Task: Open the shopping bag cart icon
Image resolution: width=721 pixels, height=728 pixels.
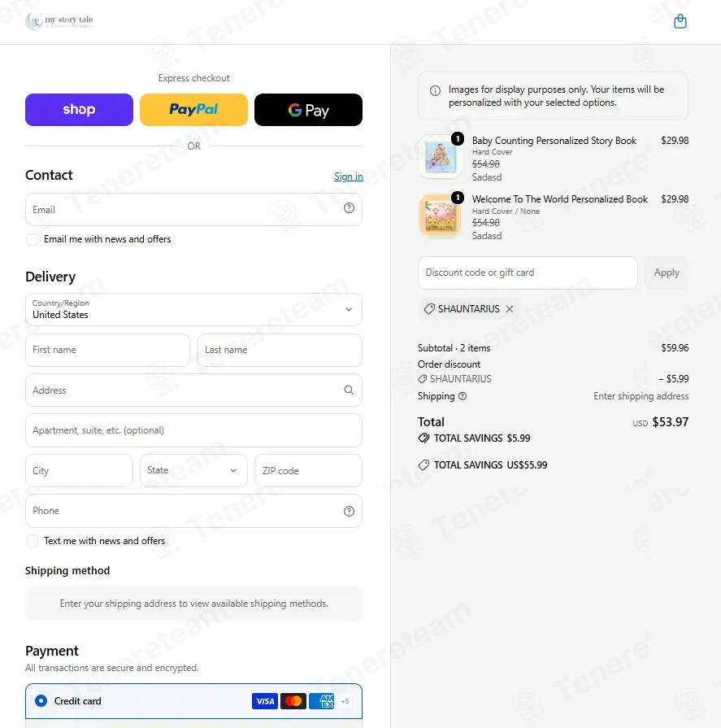Action: (x=680, y=21)
